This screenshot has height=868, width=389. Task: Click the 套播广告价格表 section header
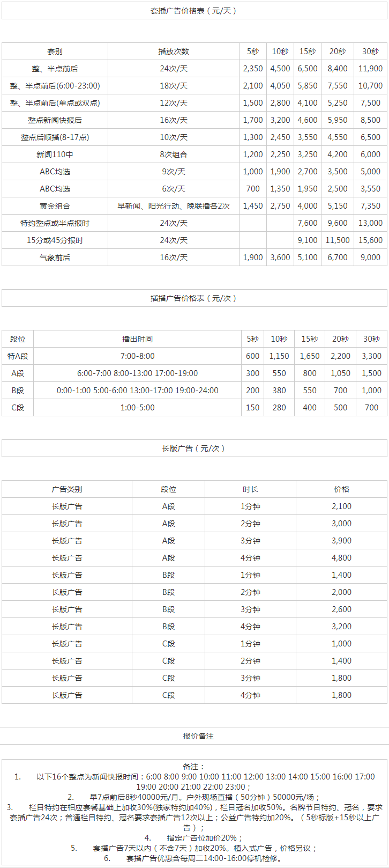(x=194, y=11)
